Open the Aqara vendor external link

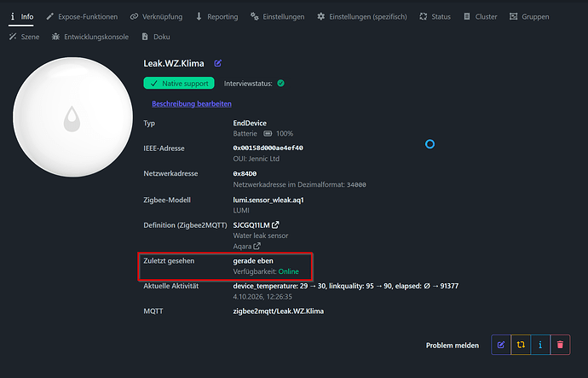click(x=257, y=247)
